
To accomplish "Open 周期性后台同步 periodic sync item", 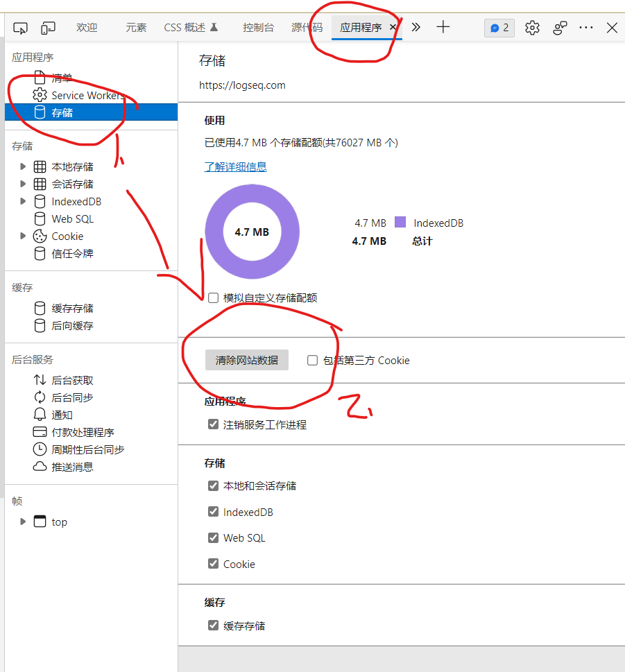I will pos(79,449).
